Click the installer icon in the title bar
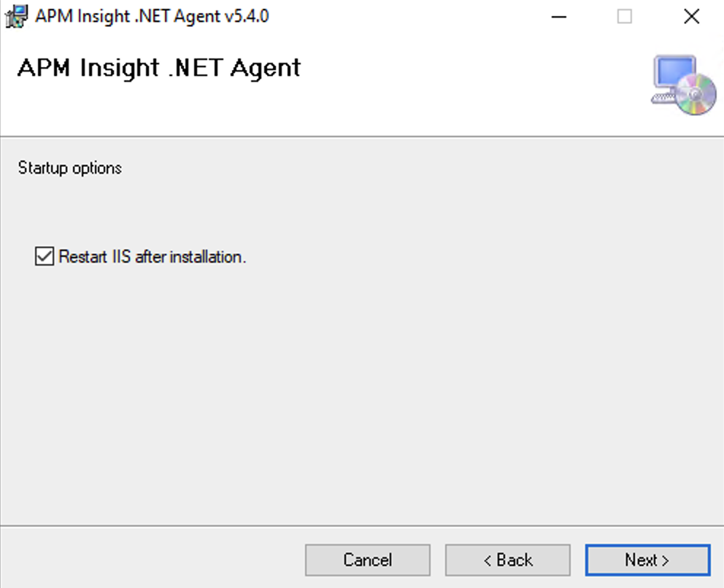Viewport: 724px width, 588px height. click(x=16, y=15)
